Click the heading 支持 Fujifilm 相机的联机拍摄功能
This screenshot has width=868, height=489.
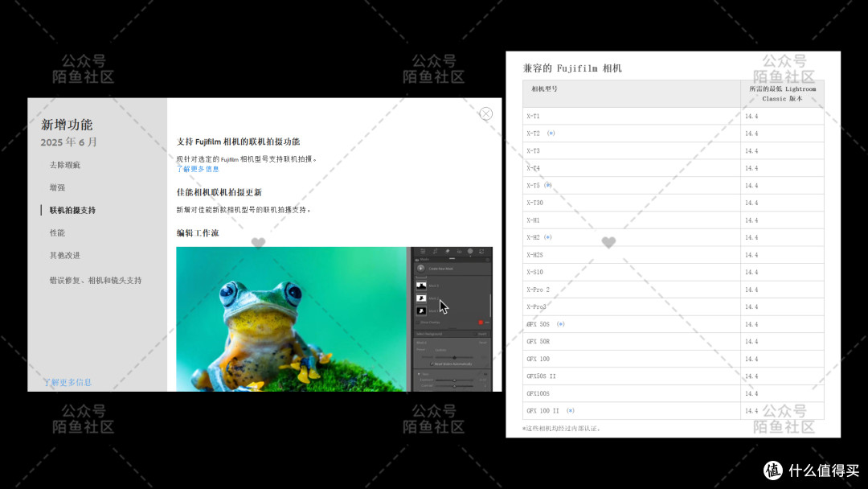238,142
